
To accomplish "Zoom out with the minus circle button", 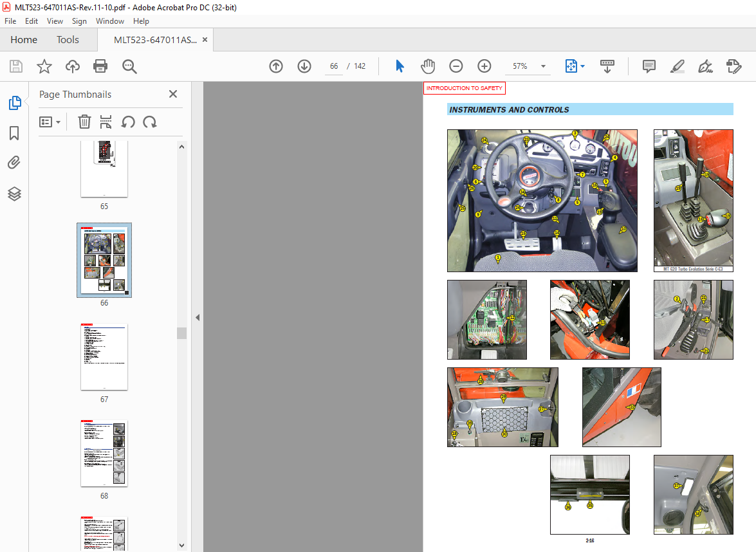I will (456, 66).
